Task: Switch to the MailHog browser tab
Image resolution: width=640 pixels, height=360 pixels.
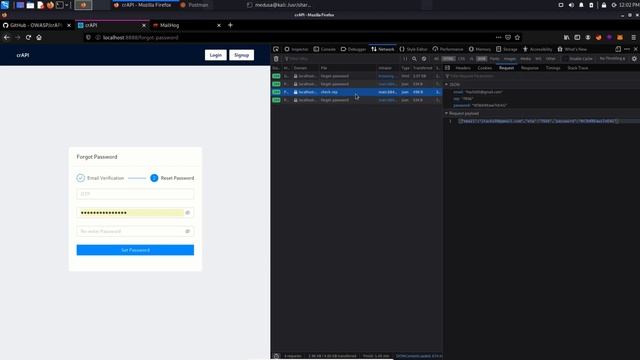Action: click(x=186, y=25)
